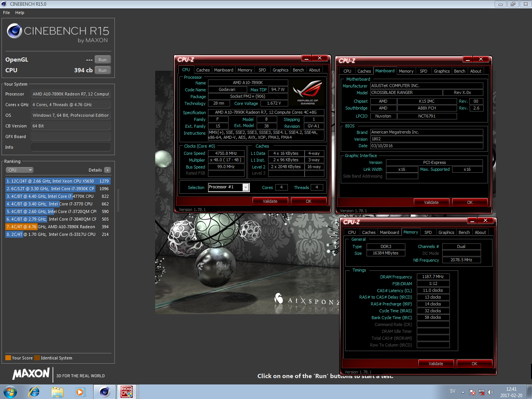
Task: Click the Republic of Gamers logo in CPU-Z
Action: (307, 92)
